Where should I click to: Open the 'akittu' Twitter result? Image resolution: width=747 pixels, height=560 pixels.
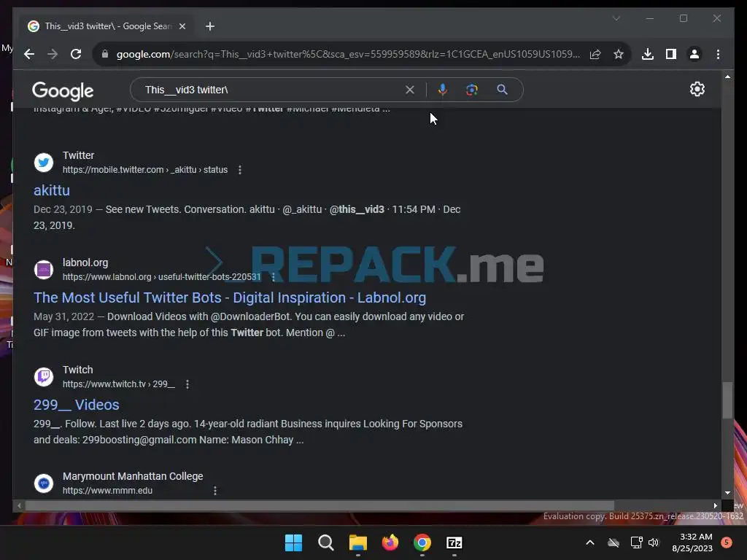(x=52, y=190)
